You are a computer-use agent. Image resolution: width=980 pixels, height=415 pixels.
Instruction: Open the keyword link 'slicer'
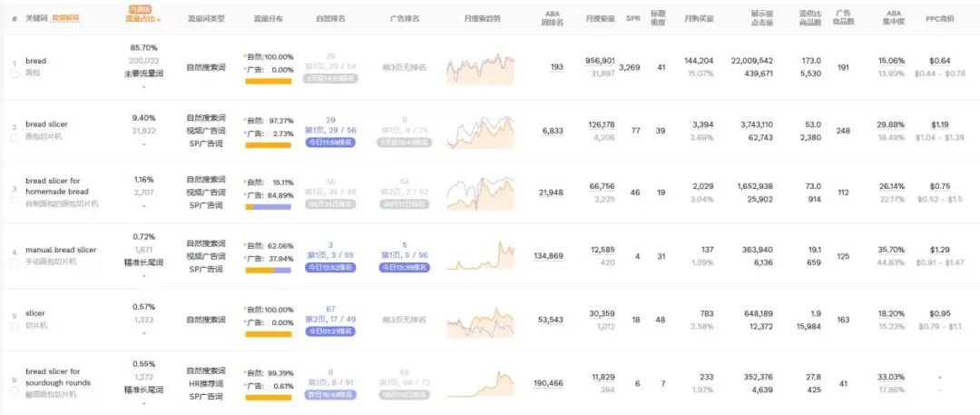(x=35, y=313)
